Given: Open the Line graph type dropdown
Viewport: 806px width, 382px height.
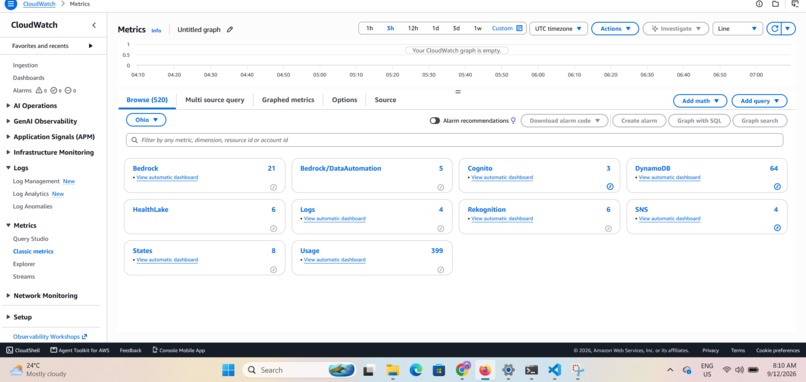Looking at the screenshot, I should click(737, 29).
